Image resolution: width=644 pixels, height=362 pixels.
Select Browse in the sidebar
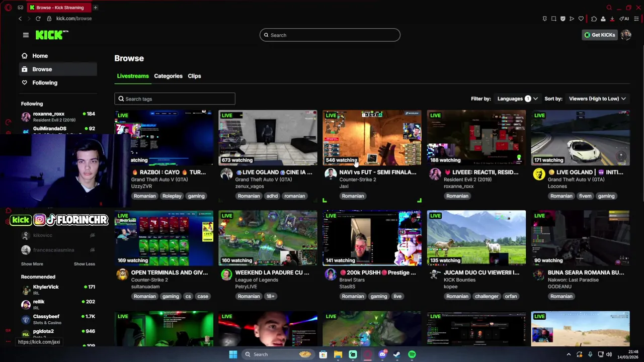click(x=58, y=69)
